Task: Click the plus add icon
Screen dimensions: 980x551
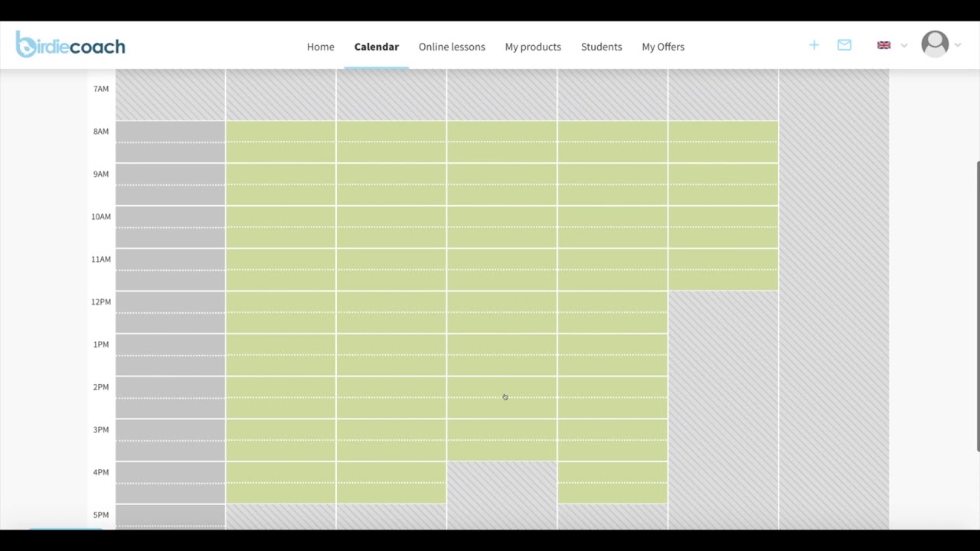Action: (x=814, y=45)
